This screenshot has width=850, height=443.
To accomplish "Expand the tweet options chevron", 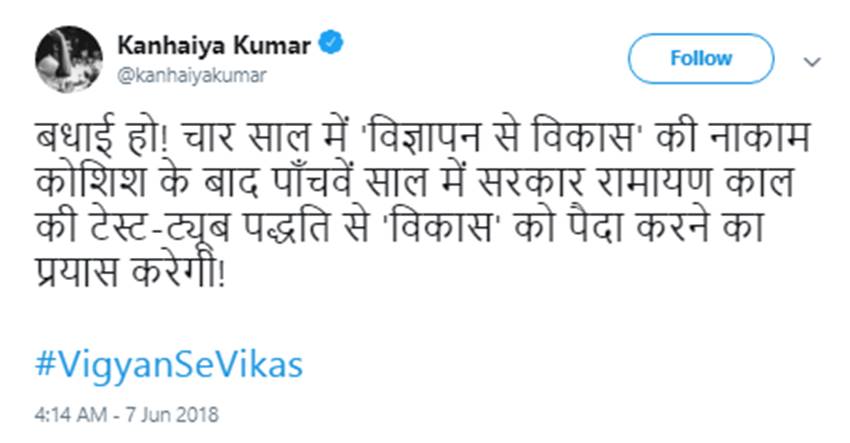I will coord(812,61).
